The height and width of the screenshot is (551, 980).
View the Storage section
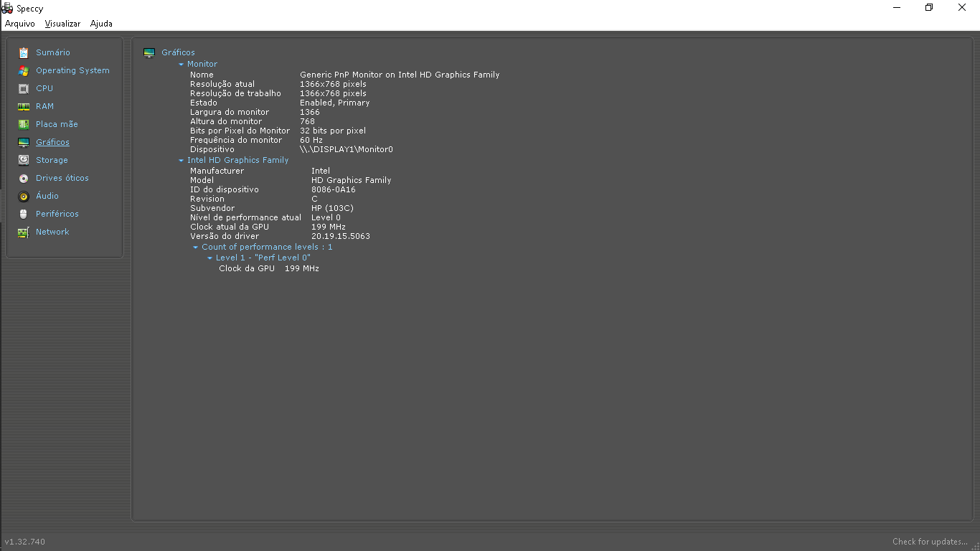coord(52,160)
